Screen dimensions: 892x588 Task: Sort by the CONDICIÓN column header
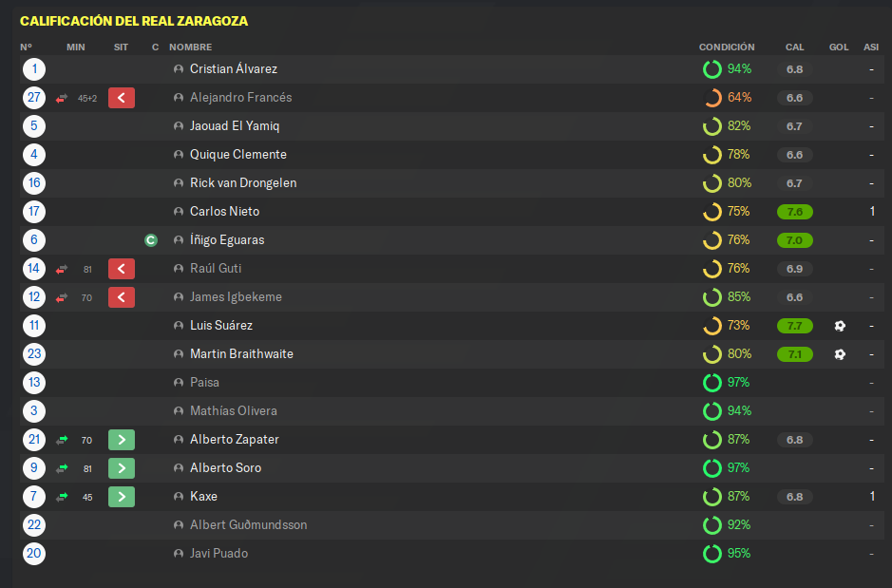coord(727,47)
